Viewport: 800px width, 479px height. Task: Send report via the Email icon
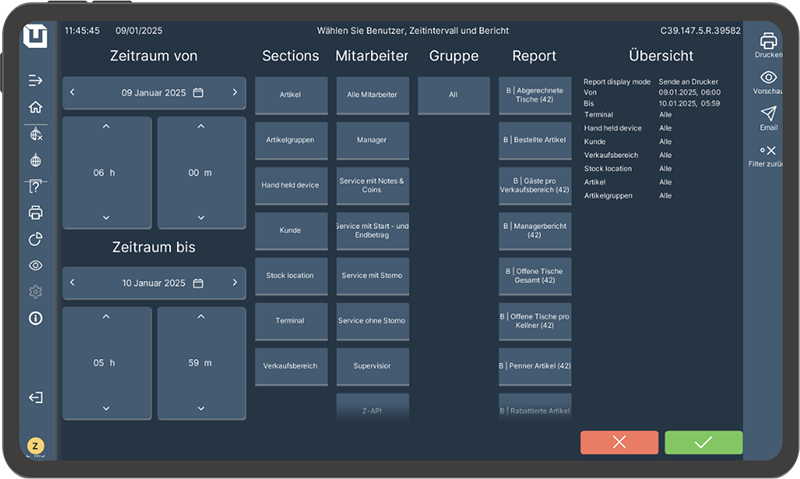pos(768,114)
